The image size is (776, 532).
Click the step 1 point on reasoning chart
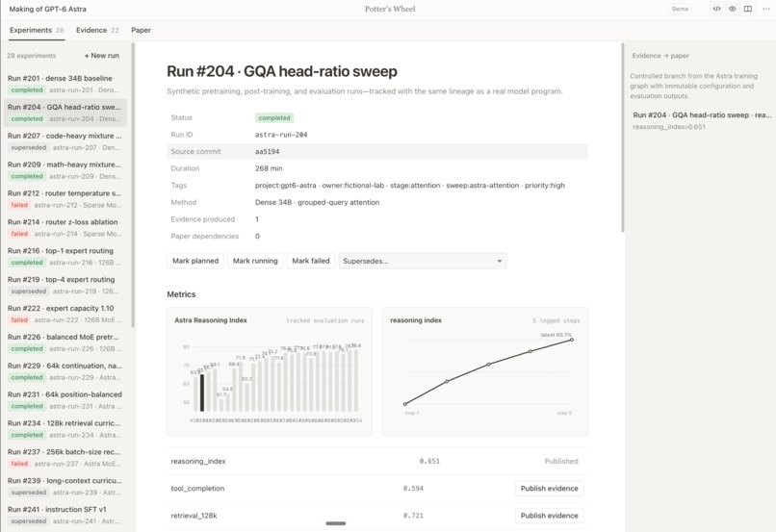tap(405, 404)
